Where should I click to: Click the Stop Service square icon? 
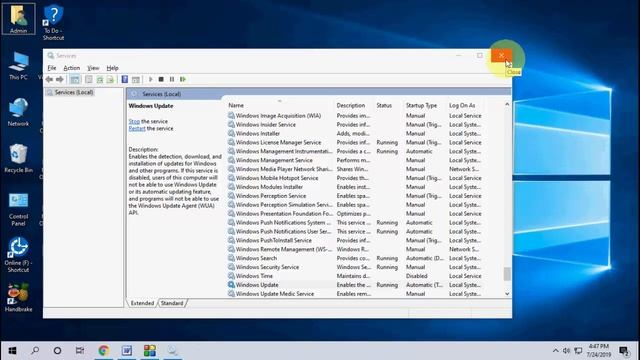161,79
